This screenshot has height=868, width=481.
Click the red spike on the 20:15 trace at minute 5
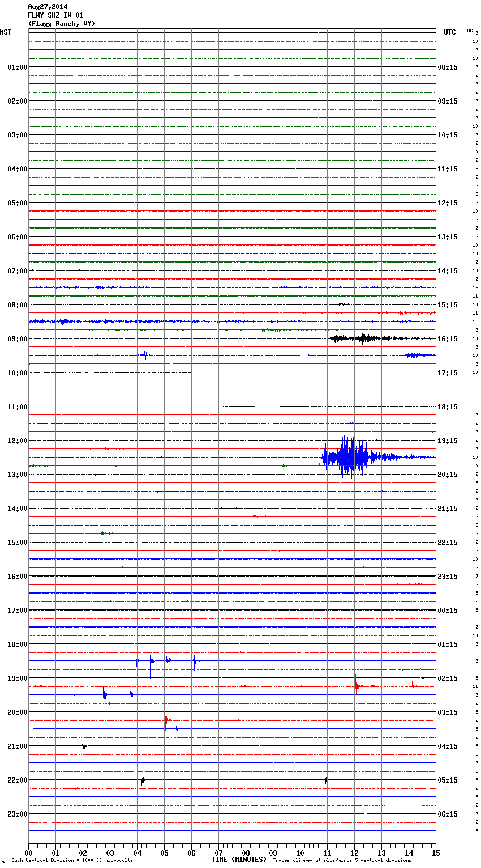(x=165, y=721)
